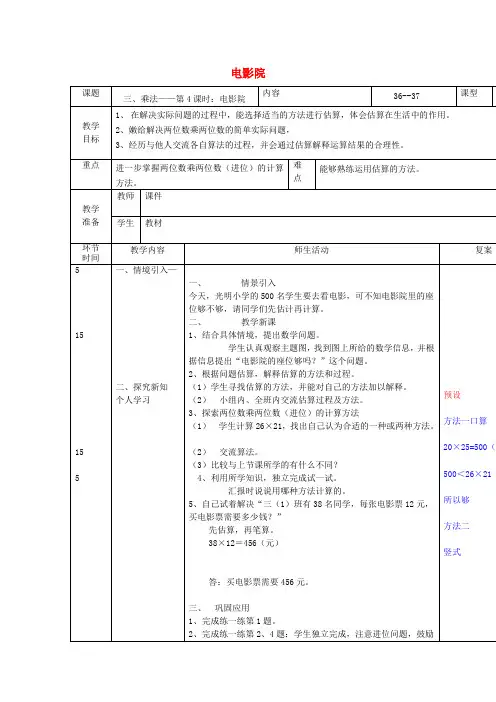This screenshot has width=496, height=702.
Task: Click the heading 情景引入 in activities
Action: click(x=258, y=283)
